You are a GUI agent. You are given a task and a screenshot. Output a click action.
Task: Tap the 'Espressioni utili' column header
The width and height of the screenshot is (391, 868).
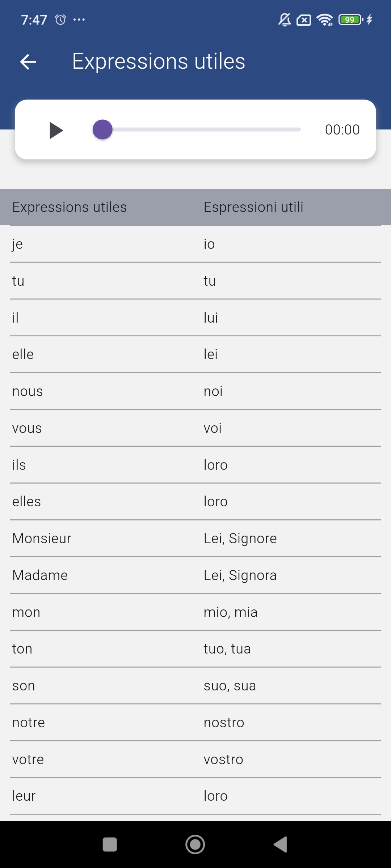[x=253, y=207]
